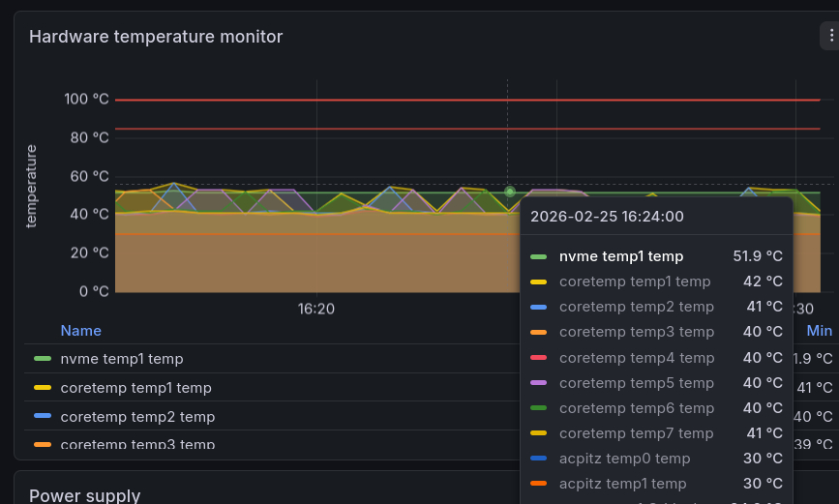This screenshot has height=504, width=839.
Task: Toggle visibility of nvme temp1 temp series
Action: click(122, 359)
